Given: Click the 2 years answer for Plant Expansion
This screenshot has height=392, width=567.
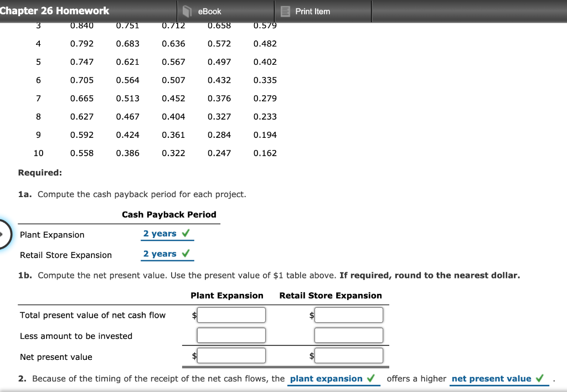Looking at the screenshot, I should click(x=161, y=233).
